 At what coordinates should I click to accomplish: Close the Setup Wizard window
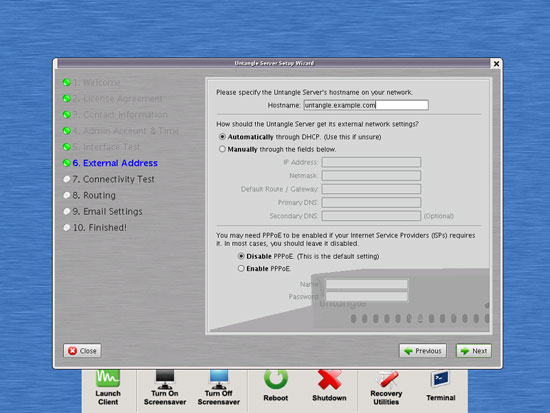pyautogui.click(x=496, y=64)
